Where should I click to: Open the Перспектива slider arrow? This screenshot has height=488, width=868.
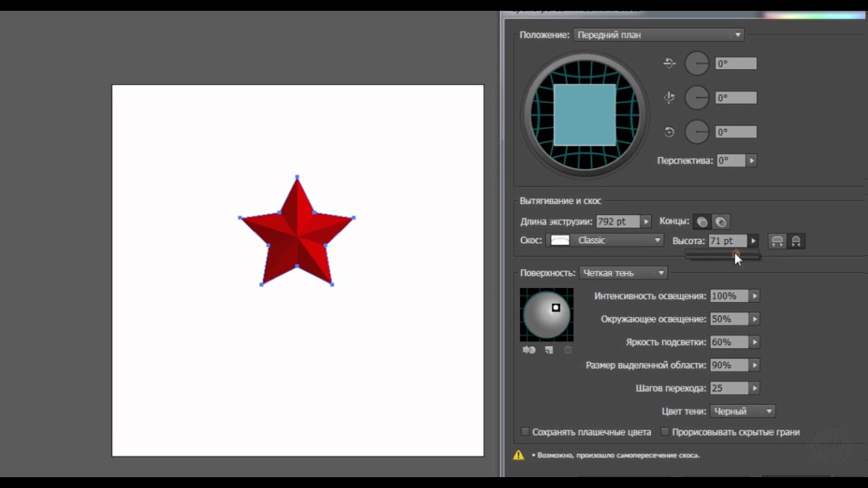tap(751, 161)
